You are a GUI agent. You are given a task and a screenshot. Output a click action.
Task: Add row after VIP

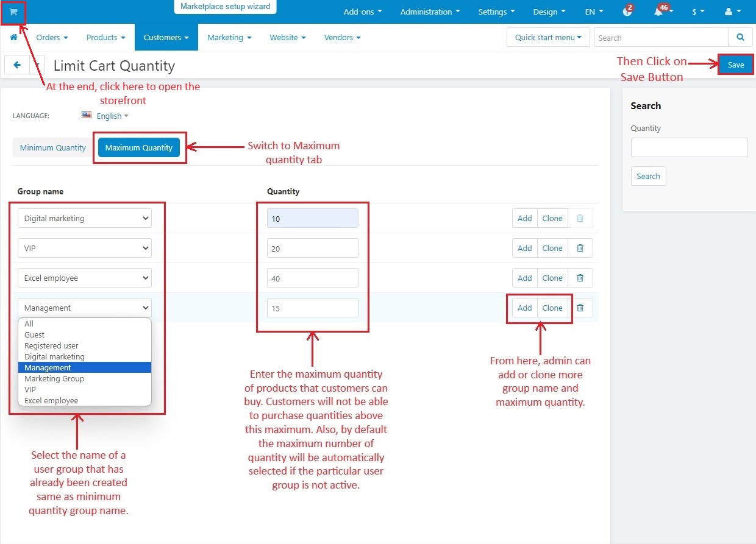coord(525,248)
